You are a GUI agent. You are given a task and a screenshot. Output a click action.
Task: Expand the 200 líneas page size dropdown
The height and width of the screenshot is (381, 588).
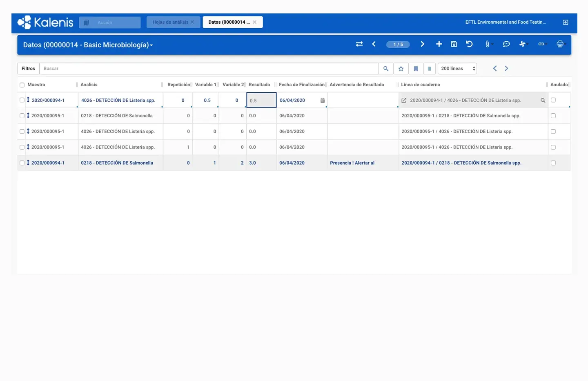pos(457,69)
